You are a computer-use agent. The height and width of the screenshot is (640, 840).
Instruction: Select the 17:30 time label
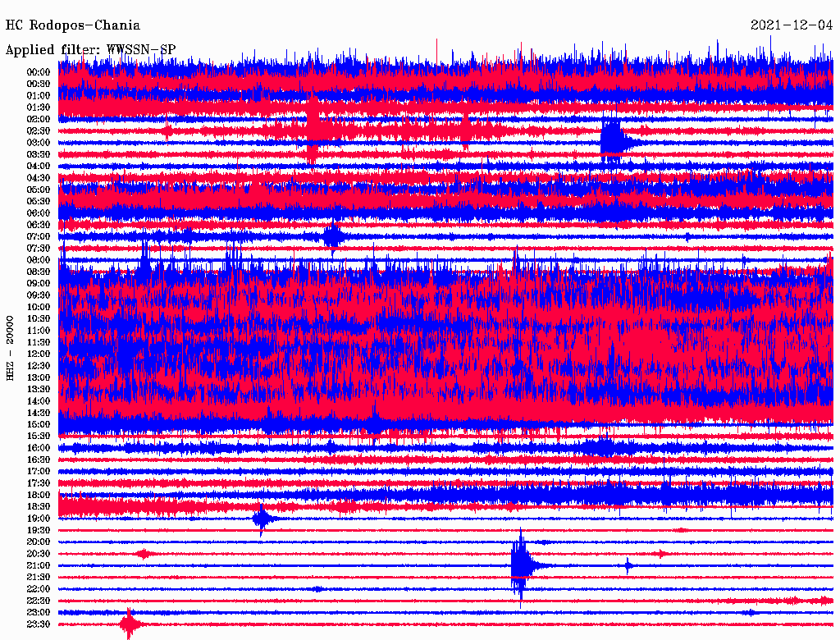[39, 483]
